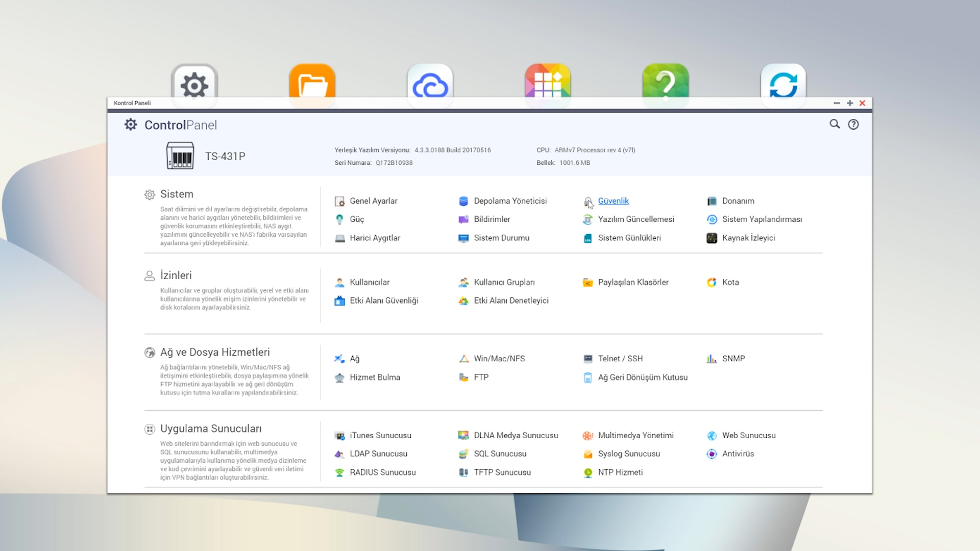Maximize the Kontrol Paneli window
The height and width of the screenshot is (551, 980).
(x=850, y=103)
